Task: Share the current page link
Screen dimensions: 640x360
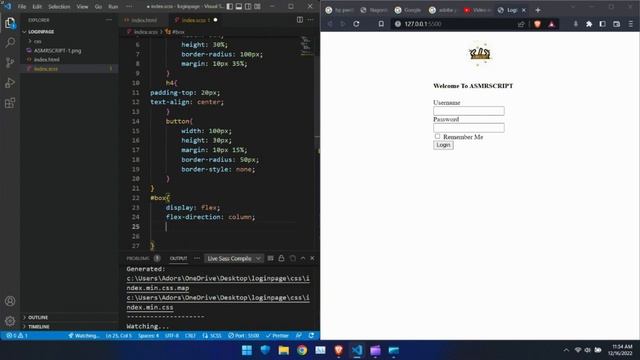Action: click(521, 24)
